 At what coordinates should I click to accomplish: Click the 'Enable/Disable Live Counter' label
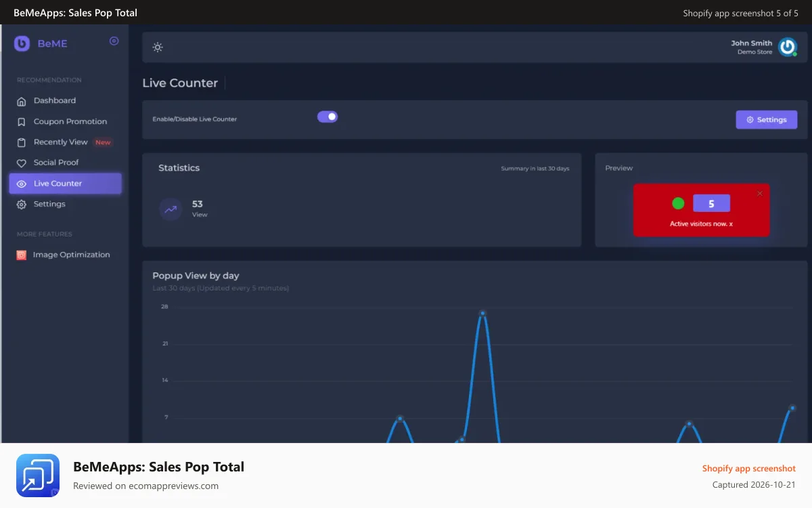(195, 119)
